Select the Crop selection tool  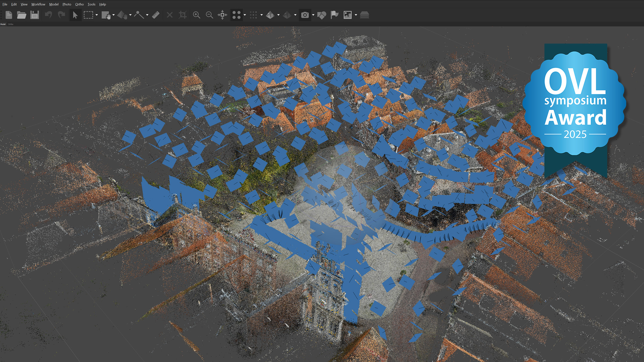coord(182,15)
